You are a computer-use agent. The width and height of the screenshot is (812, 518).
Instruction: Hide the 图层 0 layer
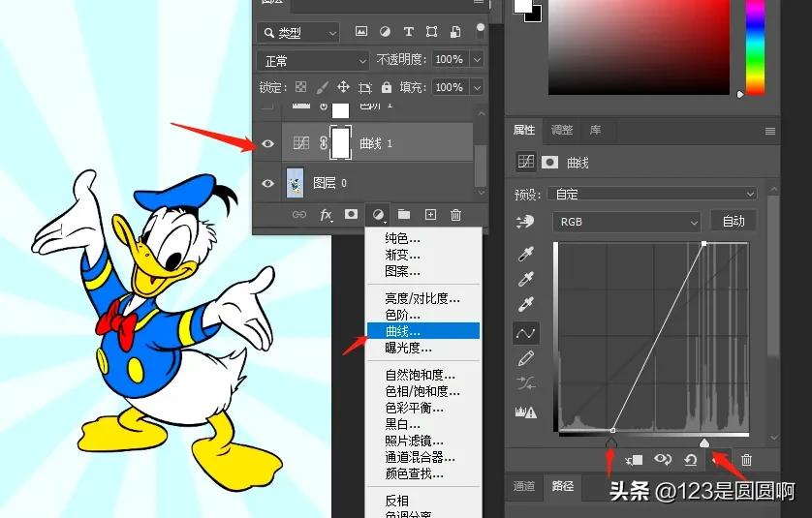267,183
